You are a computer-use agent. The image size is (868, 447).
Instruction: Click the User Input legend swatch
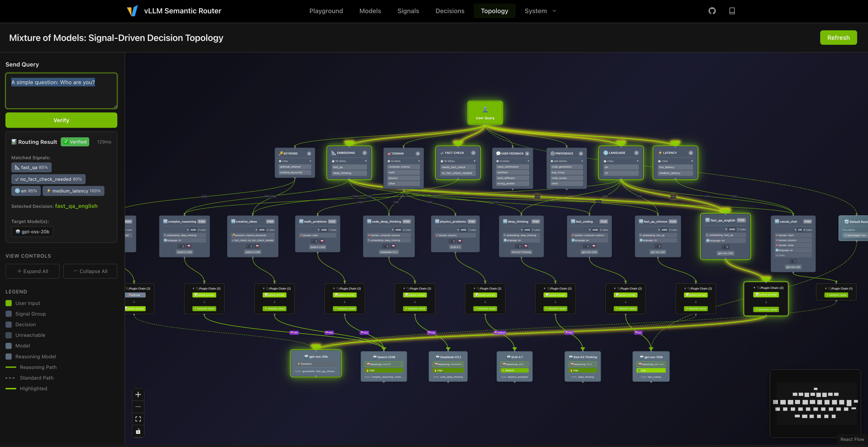tap(9, 303)
